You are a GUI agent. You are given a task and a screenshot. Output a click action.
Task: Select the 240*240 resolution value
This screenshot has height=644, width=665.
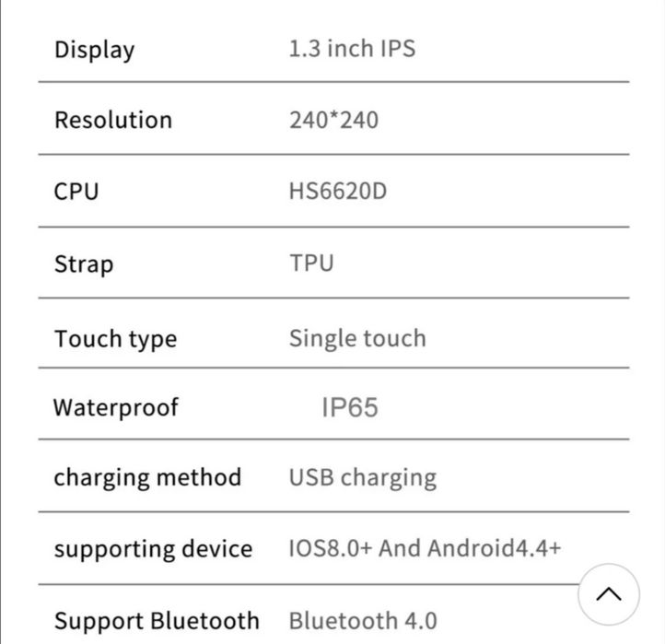click(333, 120)
